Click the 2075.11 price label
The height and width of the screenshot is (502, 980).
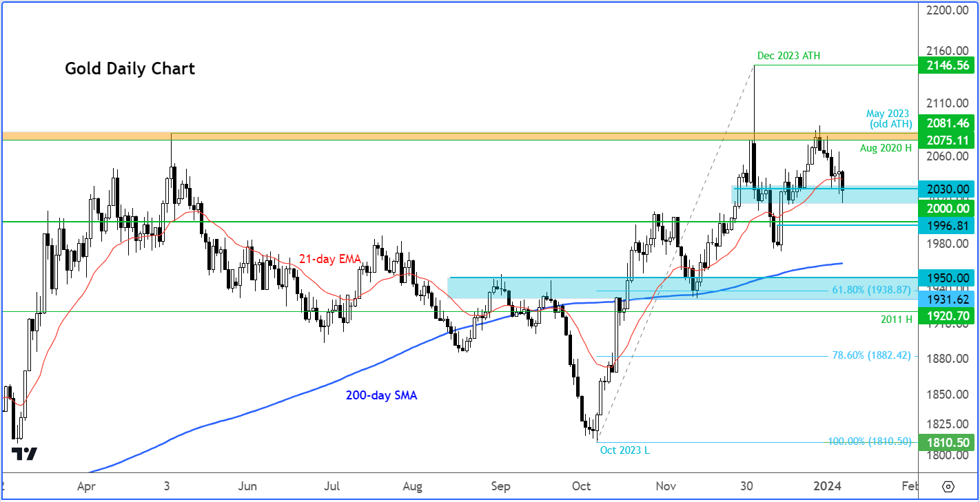tap(946, 140)
